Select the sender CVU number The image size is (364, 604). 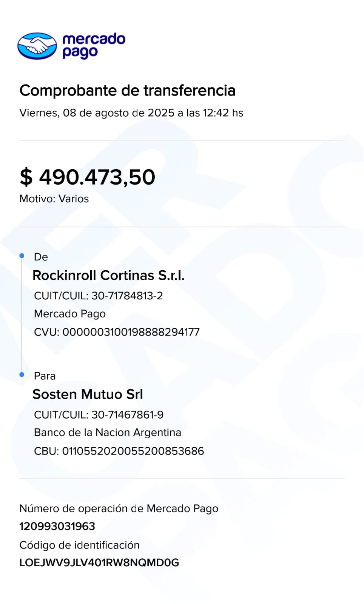pyautogui.click(x=131, y=332)
